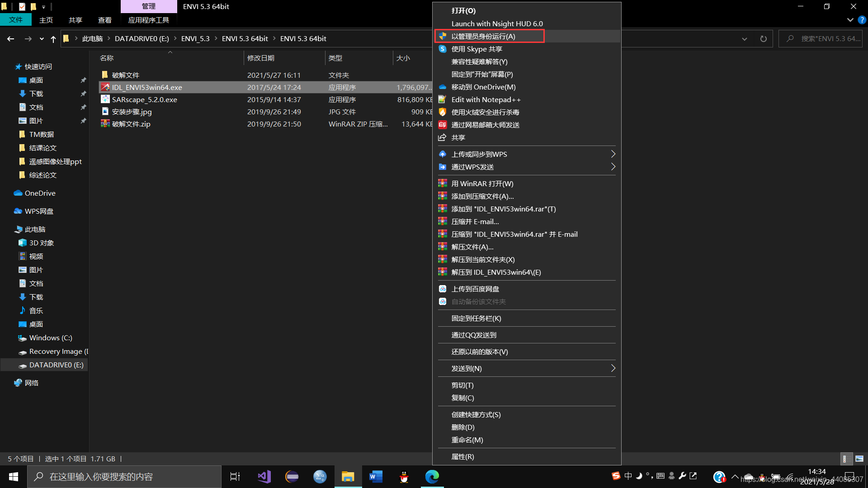Select OneDrive in navigation pane
This screenshot has width=868, height=488.
click(x=40, y=193)
